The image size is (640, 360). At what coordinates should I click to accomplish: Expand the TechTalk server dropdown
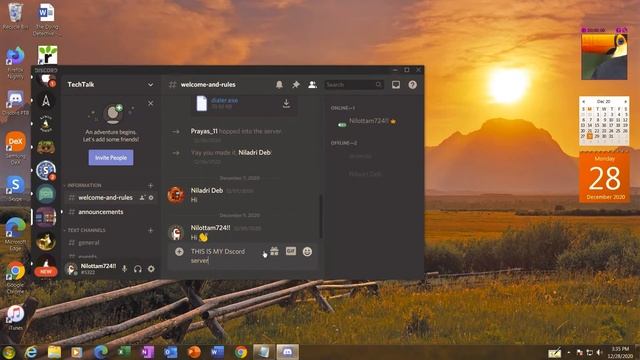(151, 84)
